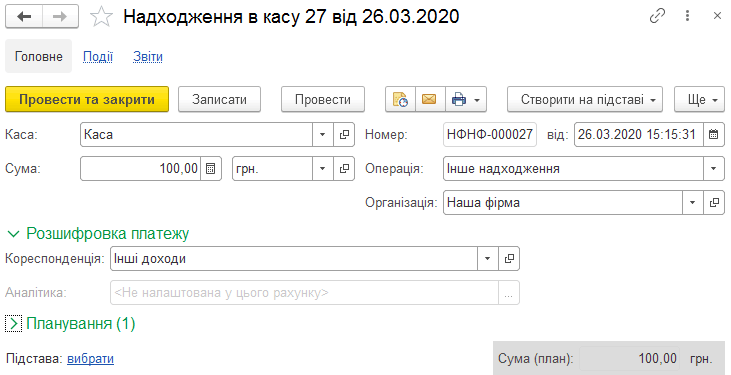Screen dimensions: 731x375
Task: Expand the Організація dropdown
Action: (x=692, y=202)
